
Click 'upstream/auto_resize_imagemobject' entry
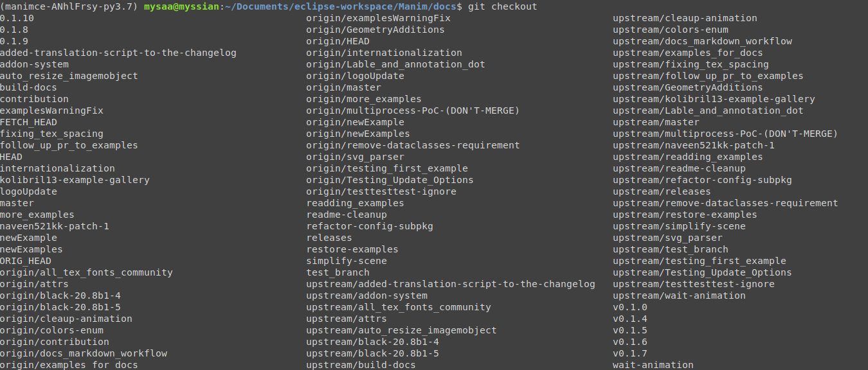point(401,330)
